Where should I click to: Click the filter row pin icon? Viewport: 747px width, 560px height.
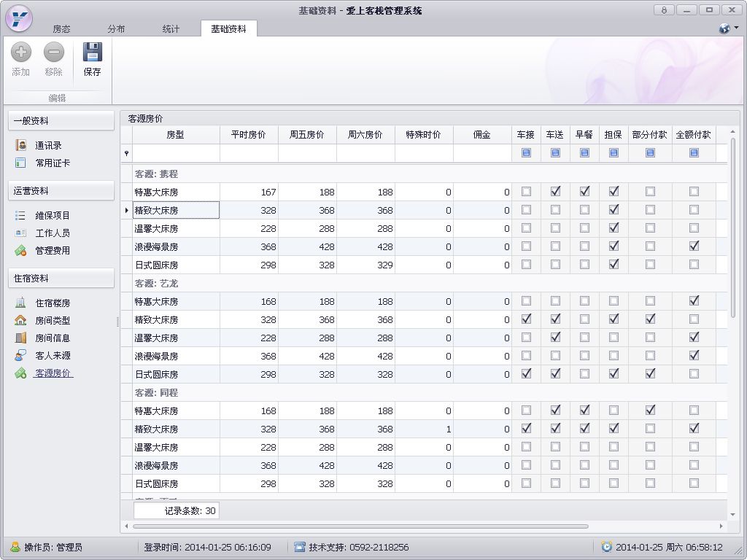click(126, 153)
